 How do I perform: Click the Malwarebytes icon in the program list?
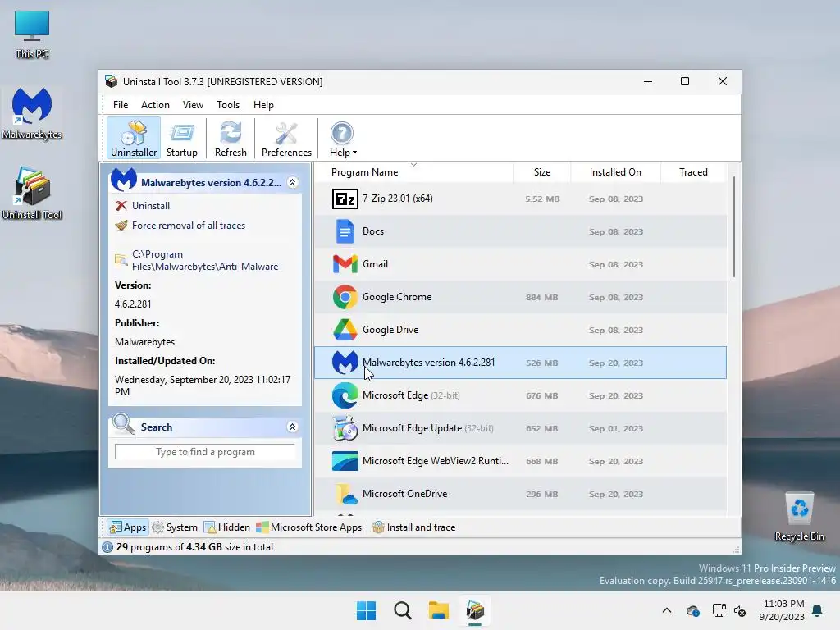[345, 363]
